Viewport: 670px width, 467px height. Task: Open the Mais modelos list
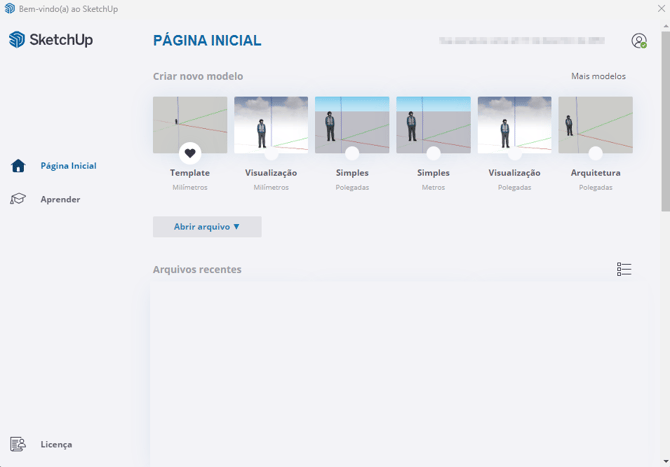[598, 76]
